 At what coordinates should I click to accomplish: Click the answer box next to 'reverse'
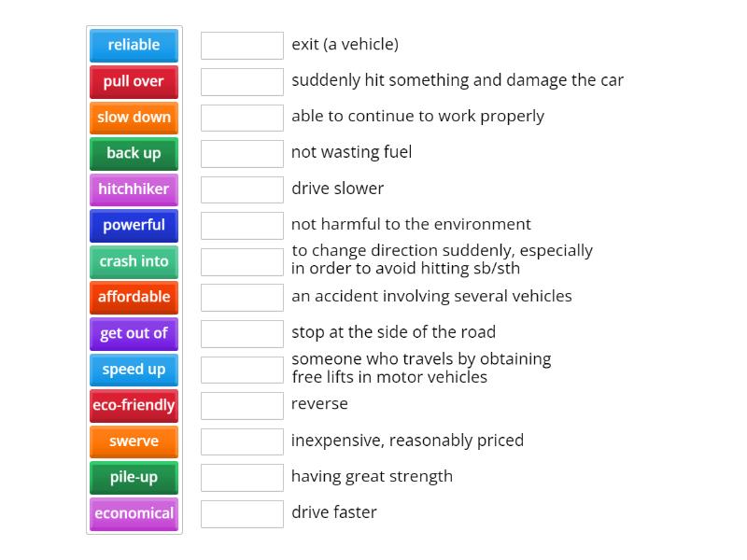(x=242, y=404)
